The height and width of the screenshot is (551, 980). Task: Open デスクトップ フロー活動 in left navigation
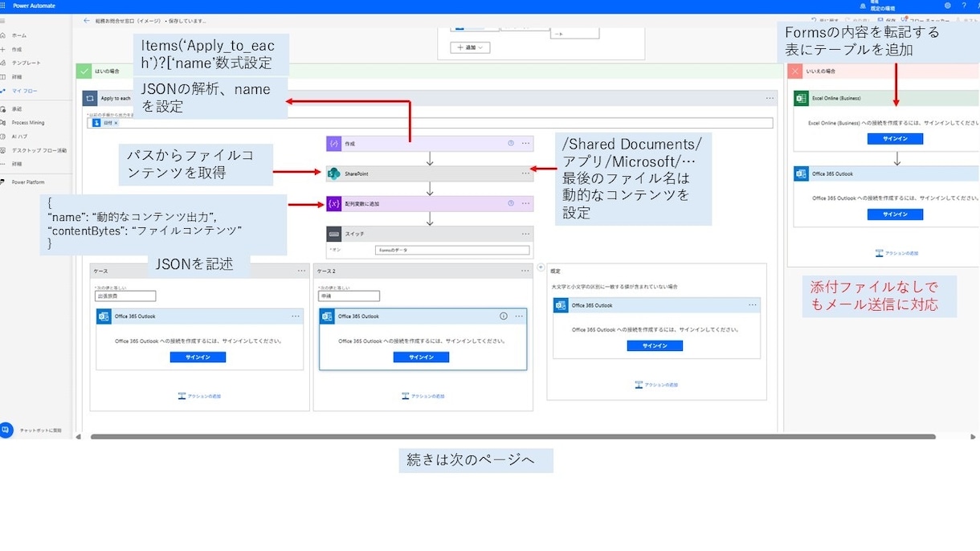coord(39,150)
